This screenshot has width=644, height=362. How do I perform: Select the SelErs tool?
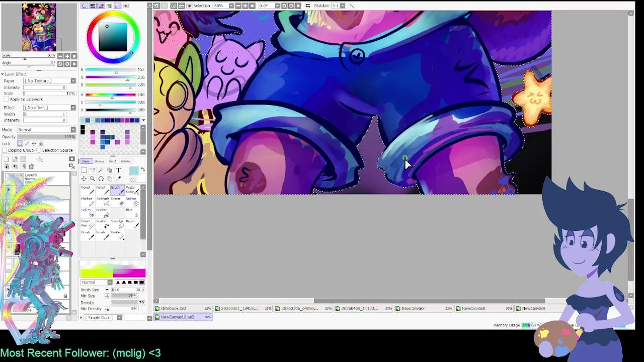88,212
